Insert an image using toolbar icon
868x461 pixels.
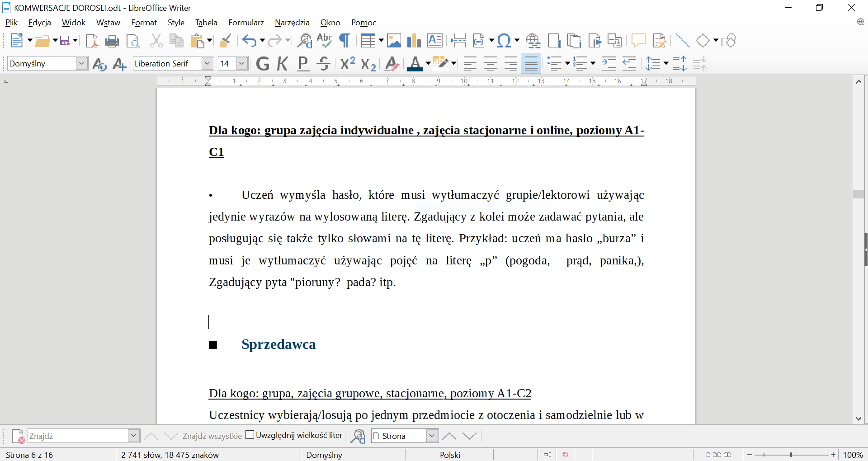(x=394, y=41)
